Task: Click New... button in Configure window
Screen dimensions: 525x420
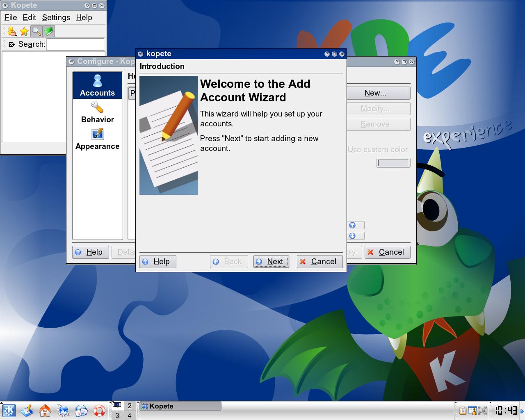Action: (x=378, y=93)
